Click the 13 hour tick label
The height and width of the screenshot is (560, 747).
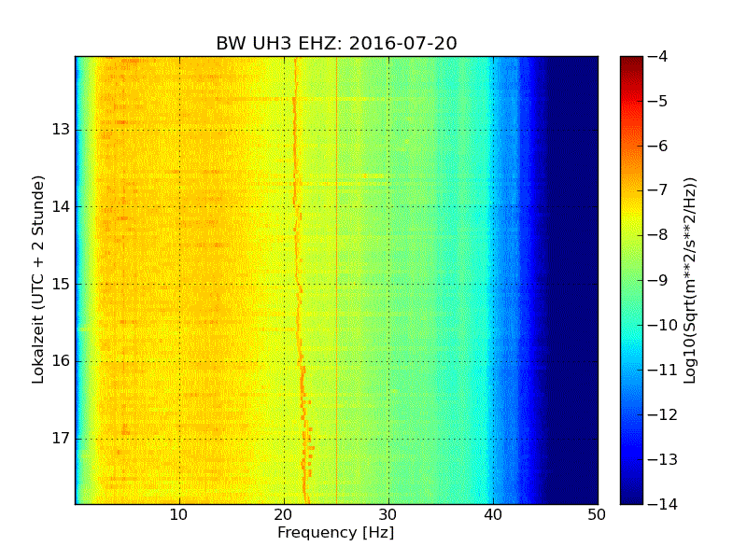point(61,130)
